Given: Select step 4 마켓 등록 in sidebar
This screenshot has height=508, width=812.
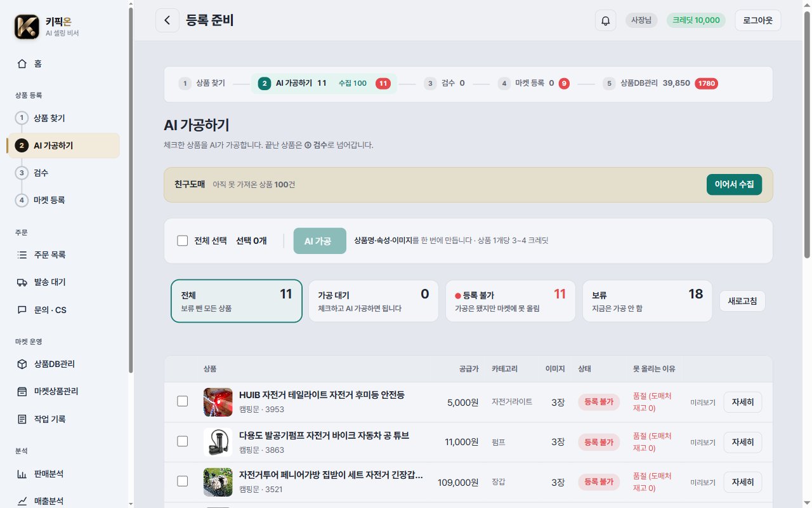Looking at the screenshot, I should [63, 200].
